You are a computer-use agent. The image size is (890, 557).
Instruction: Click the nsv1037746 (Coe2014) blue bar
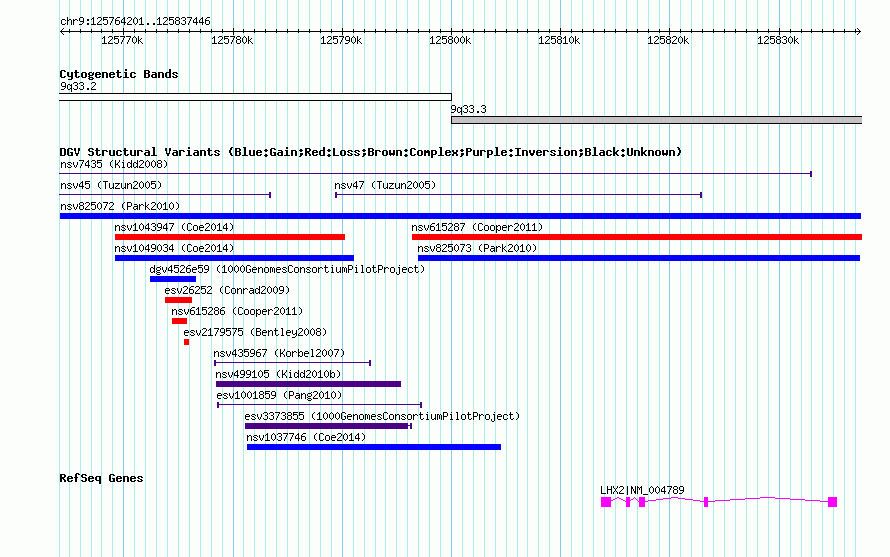[374, 447]
